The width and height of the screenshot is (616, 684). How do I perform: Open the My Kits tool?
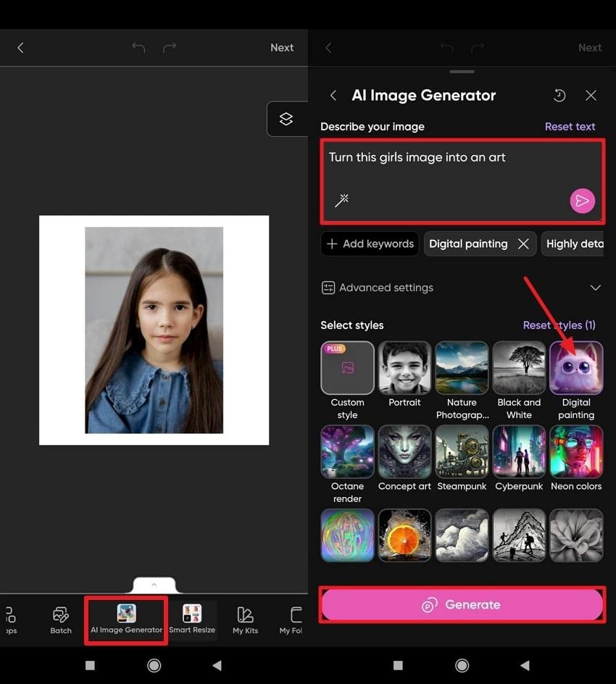[245, 620]
